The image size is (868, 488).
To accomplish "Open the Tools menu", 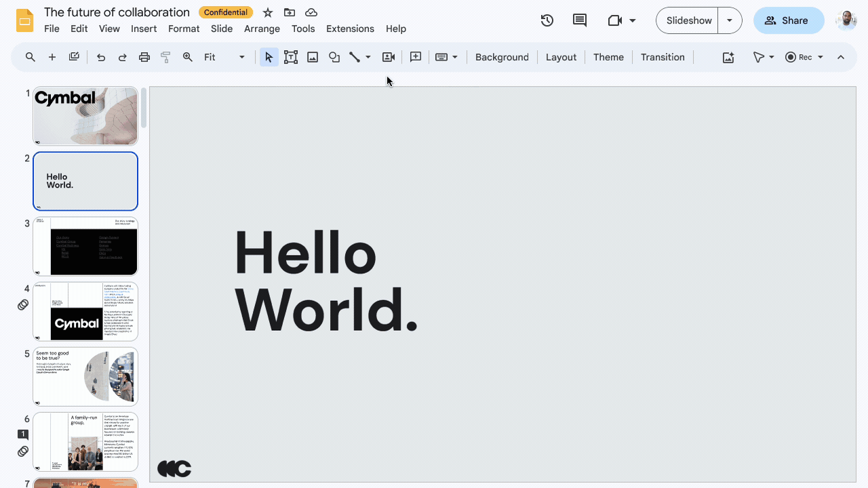I will click(303, 28).
